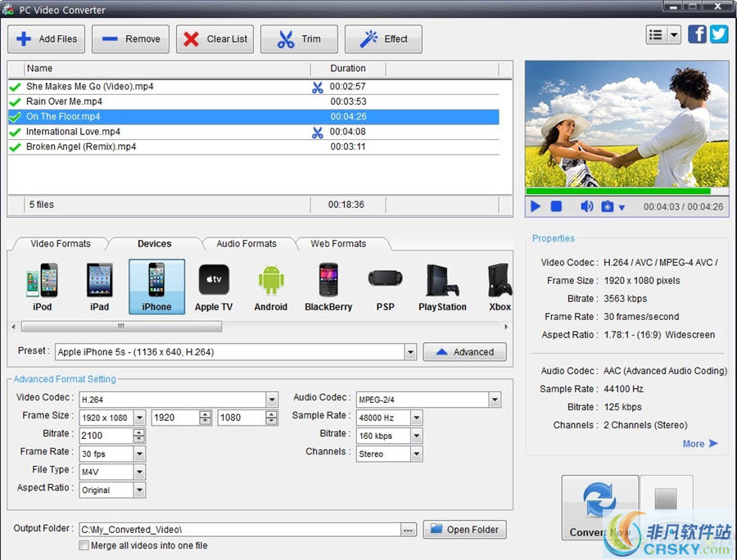Mute the preview volume speaker

click(x=586, y=206)
